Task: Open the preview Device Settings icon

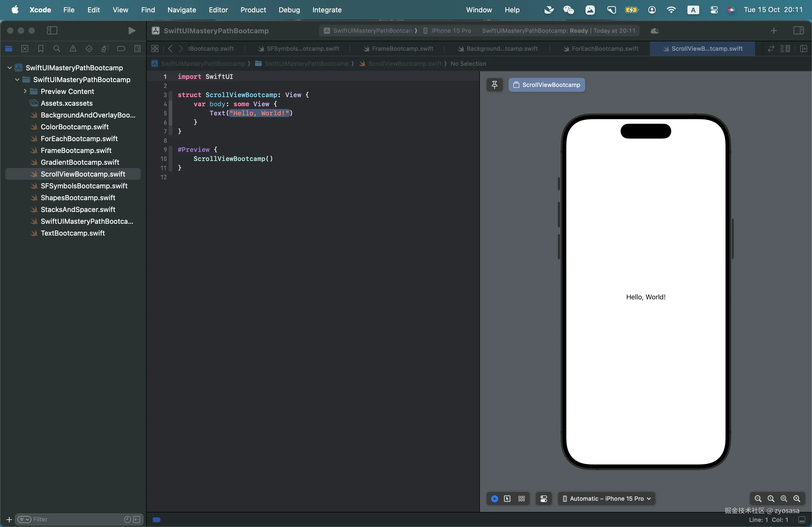Action: pos(543,499)
